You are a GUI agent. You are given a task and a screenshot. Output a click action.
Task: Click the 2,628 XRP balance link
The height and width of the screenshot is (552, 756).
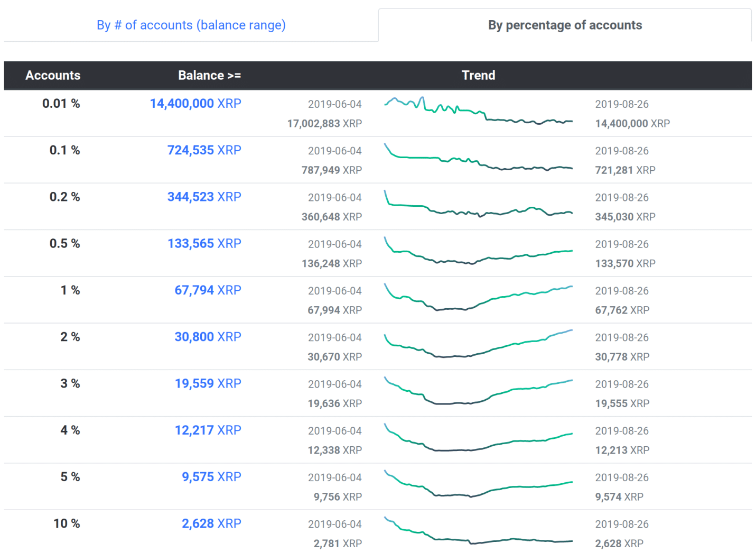(211, 523)
